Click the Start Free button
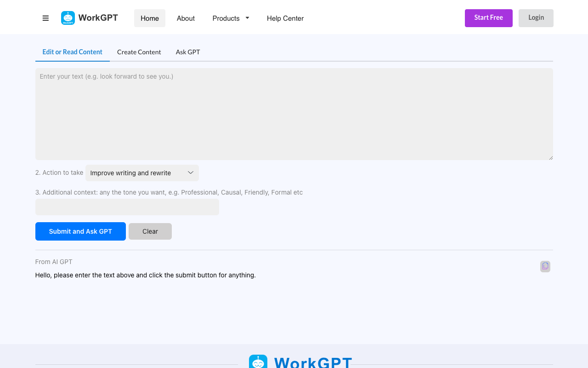The height and width of the screenshot is (368, 588). [x=489, y=18]
